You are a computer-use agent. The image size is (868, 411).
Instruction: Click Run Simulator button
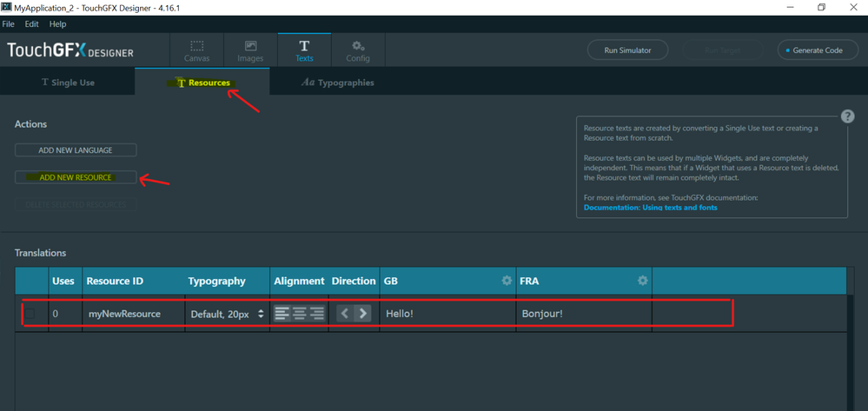(x=627, y=50)
